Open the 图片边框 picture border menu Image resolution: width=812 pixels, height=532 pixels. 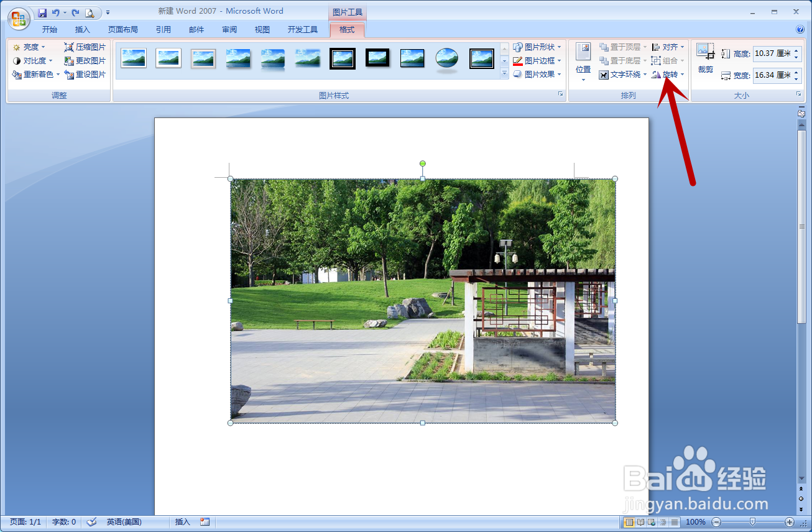tap(537, 61)
